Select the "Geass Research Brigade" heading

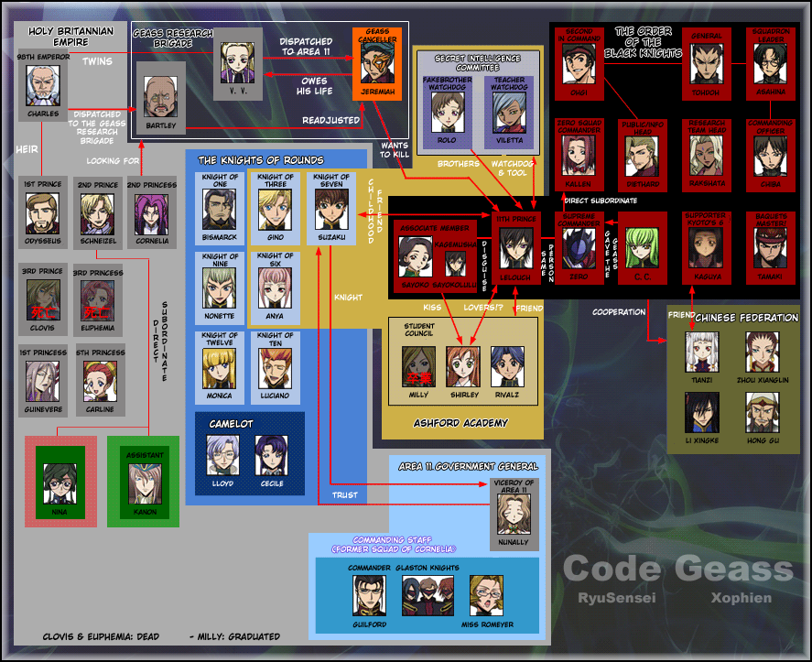pyautogui.click(x=173, y=38)
